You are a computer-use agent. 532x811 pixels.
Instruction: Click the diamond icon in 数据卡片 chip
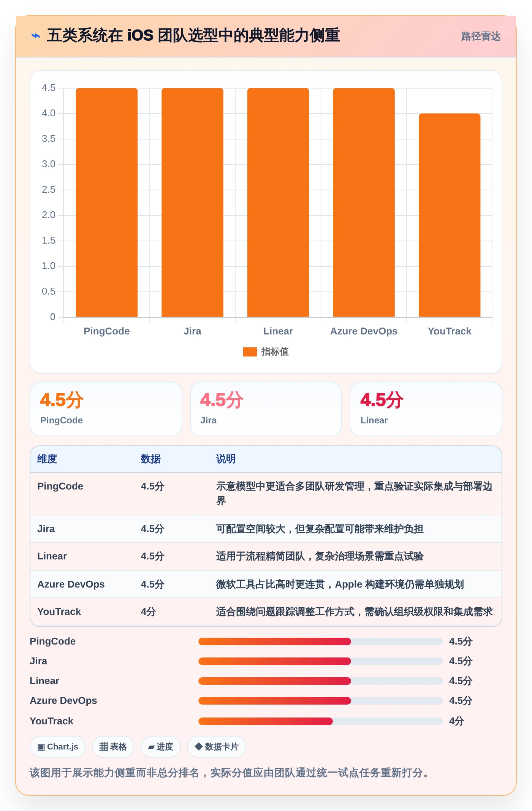coord(198,746)
